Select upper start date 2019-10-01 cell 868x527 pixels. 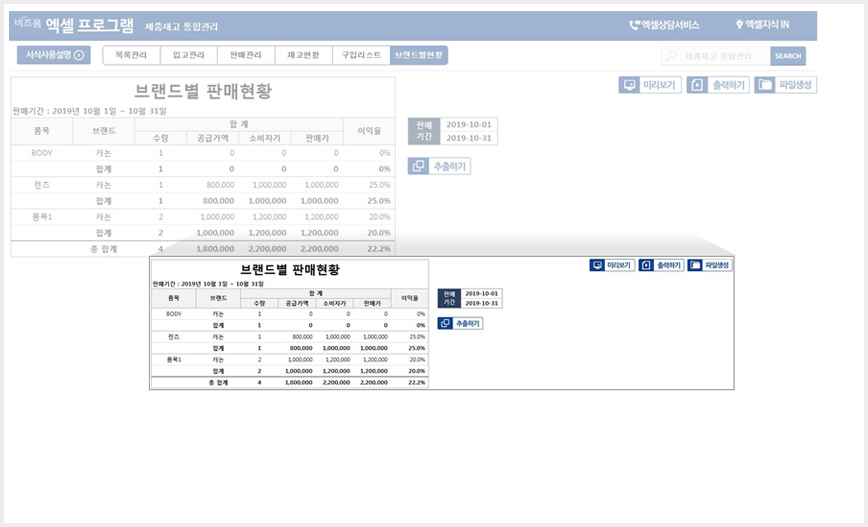point(469,125)
